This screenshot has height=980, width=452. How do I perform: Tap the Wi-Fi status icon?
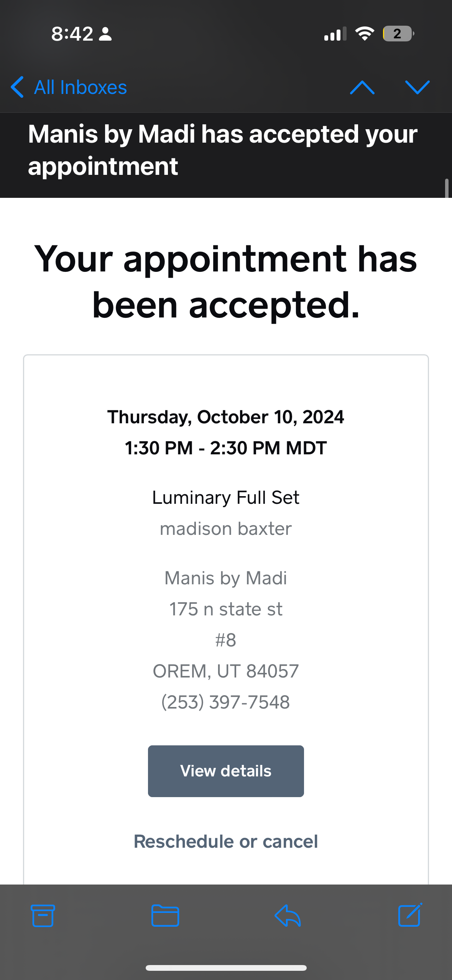364,34
